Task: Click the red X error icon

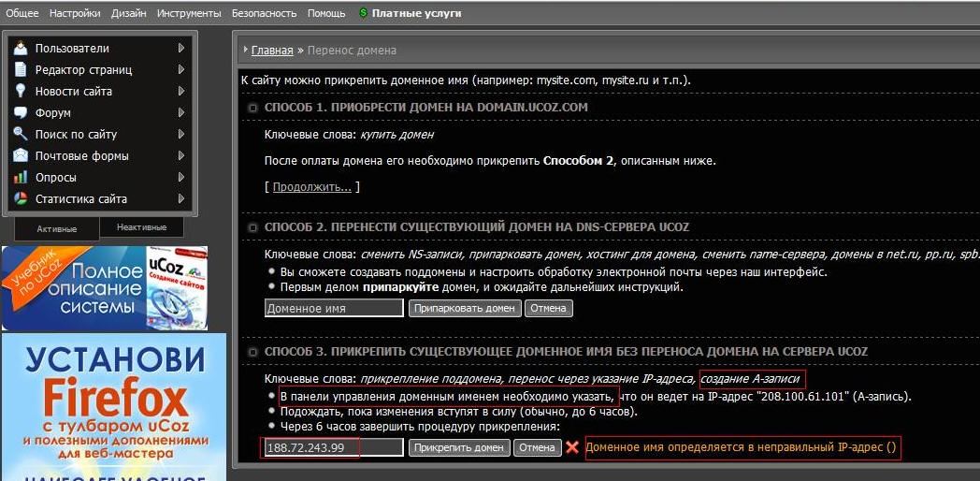Action: (x=572, y=447)
